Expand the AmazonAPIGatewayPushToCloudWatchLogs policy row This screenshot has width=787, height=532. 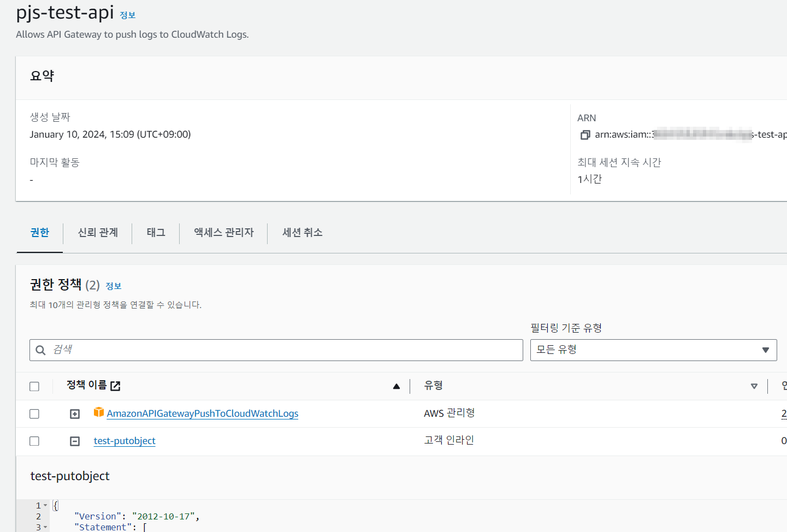pyautogui.click(x=75, y=414)
